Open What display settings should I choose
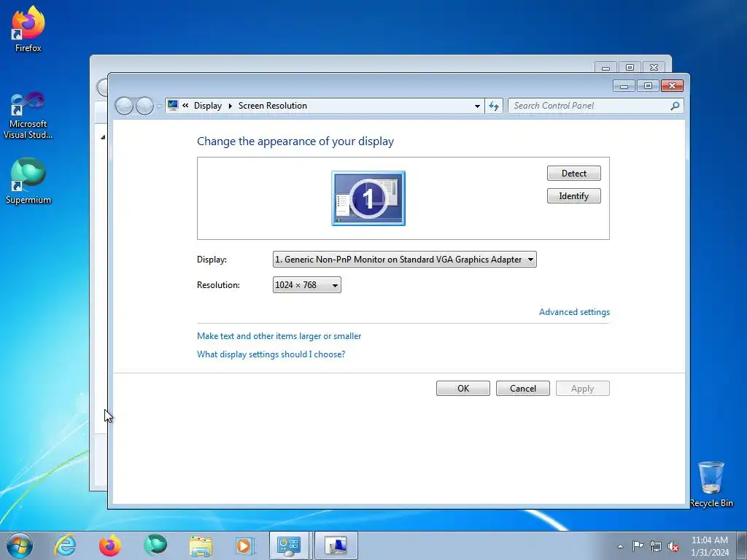The image size is (747, 560). pos(271,354)
